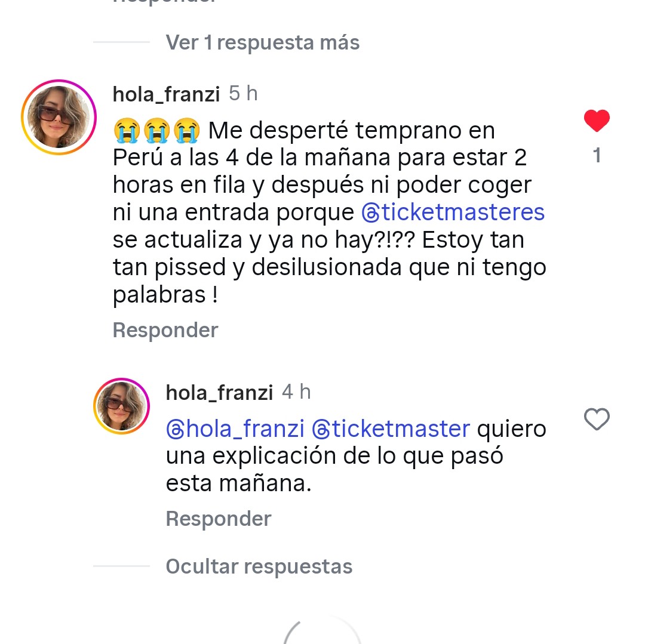Viewport: 645px width, 644px height.
Task: Expand "Ver 1 respuesta más" replies
Action: pyautogui.click(x=262, y=43)
